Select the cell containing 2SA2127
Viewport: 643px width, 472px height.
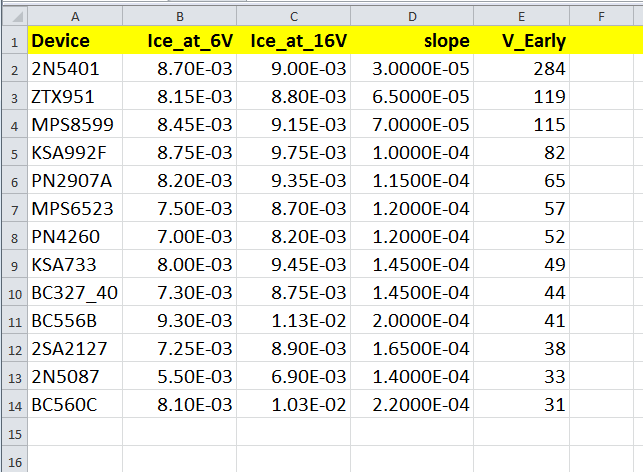tap(75, 348)
